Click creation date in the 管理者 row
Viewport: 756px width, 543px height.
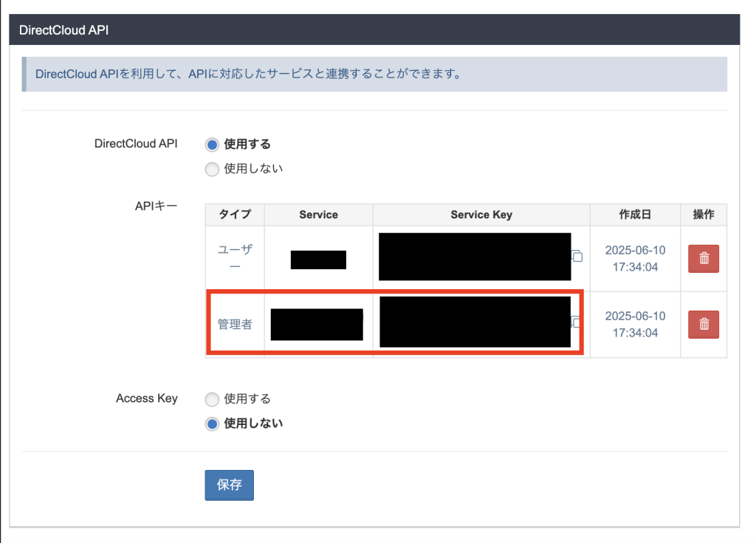tap(635, 324)
